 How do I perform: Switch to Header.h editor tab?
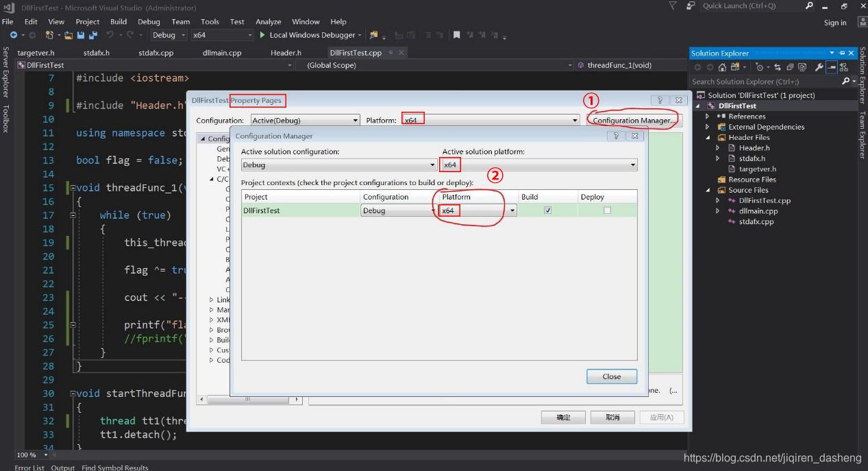coord(286,53)
